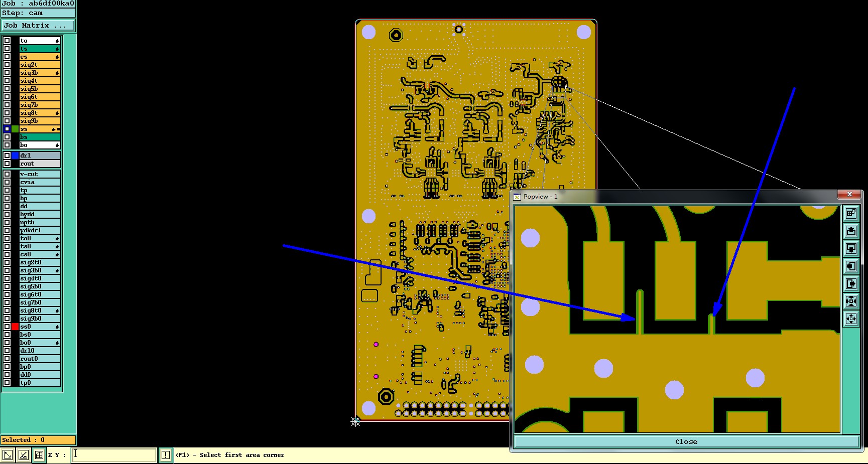Select layer bs in the layer list
Screen dimensions: 868x464
pos(40,137)
